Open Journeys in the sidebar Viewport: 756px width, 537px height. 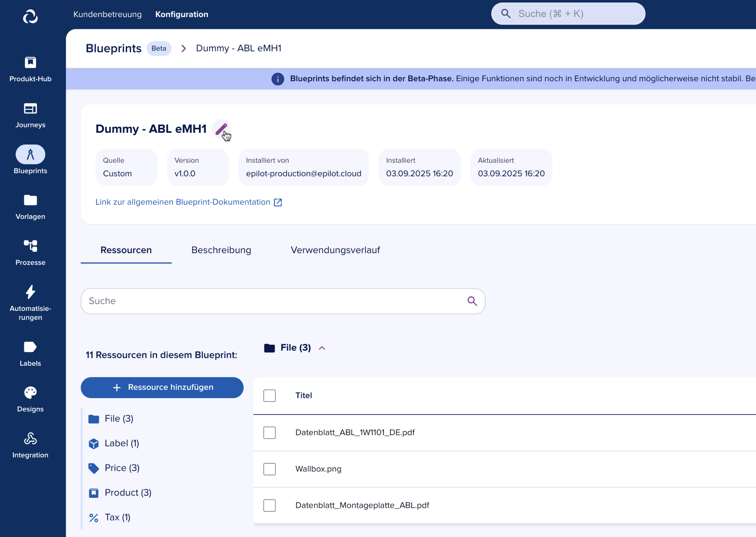pyautogui.click(x=30, y=109)
